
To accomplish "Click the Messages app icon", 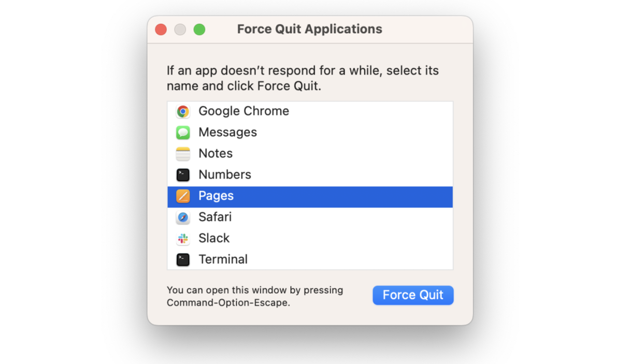I will [x=183, y=132].
